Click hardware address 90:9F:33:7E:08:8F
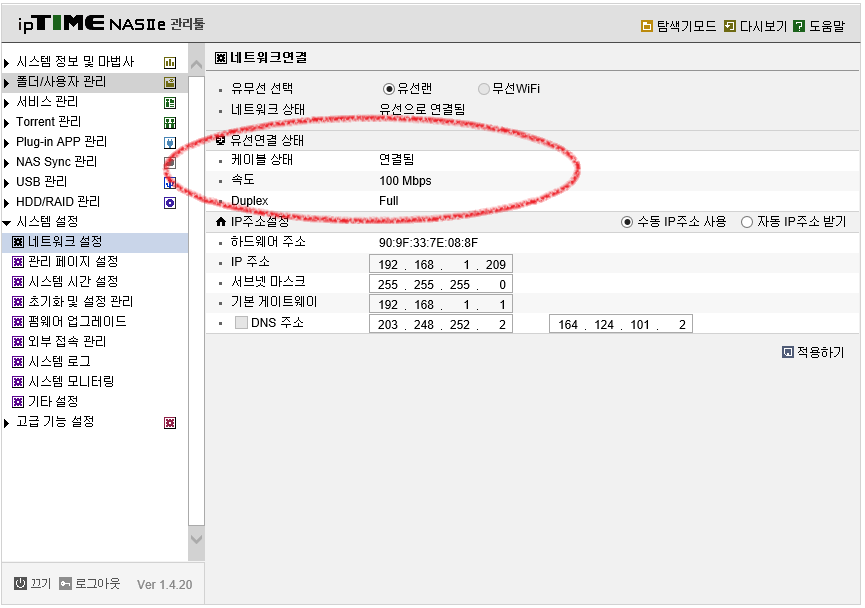Viewport: 865px width, 608px height. [429, 243]
